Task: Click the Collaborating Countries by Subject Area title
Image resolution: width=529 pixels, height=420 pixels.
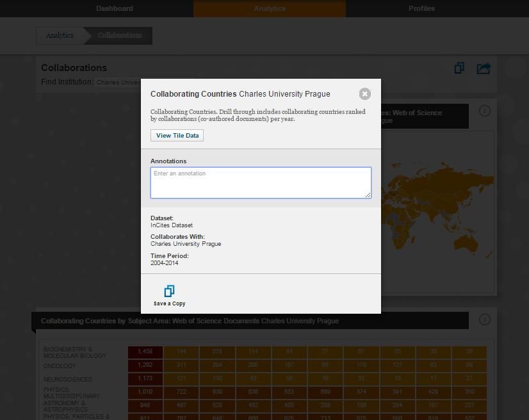Action: pos(190,321)
